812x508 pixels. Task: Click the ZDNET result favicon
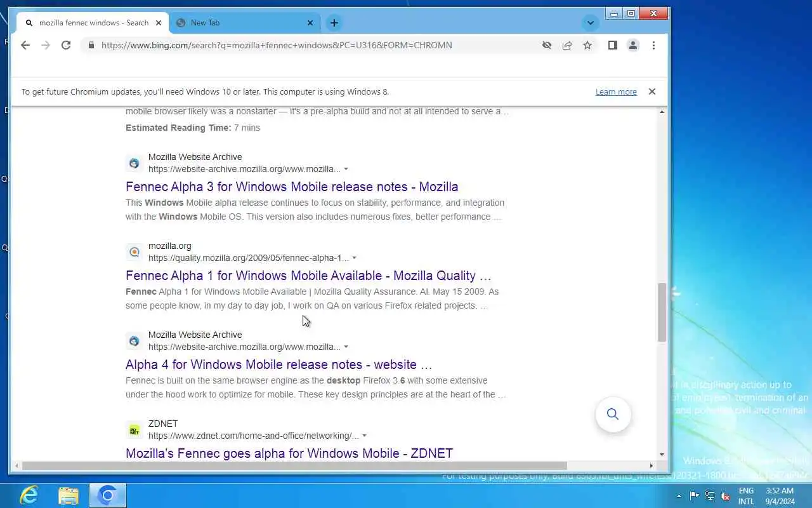(134, 430)
